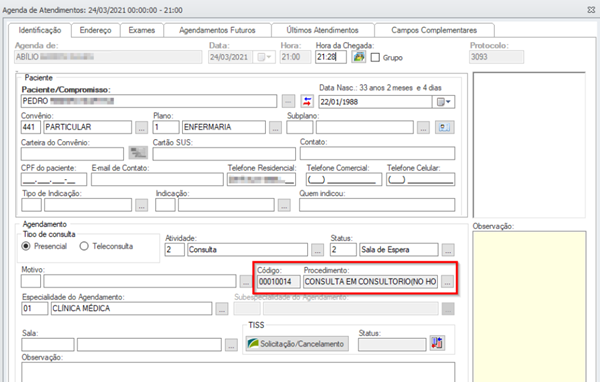Click the icon beside Hora da Chegada
Viewport: 600px width, 382px height.
[359, 57]
